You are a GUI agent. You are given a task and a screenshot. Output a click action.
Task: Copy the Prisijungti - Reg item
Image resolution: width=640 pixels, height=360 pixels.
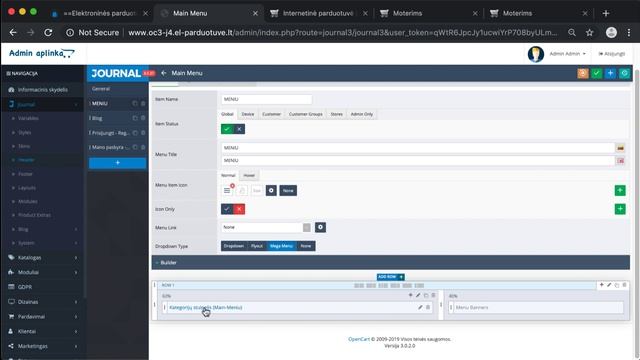click(x=135, y=133)
